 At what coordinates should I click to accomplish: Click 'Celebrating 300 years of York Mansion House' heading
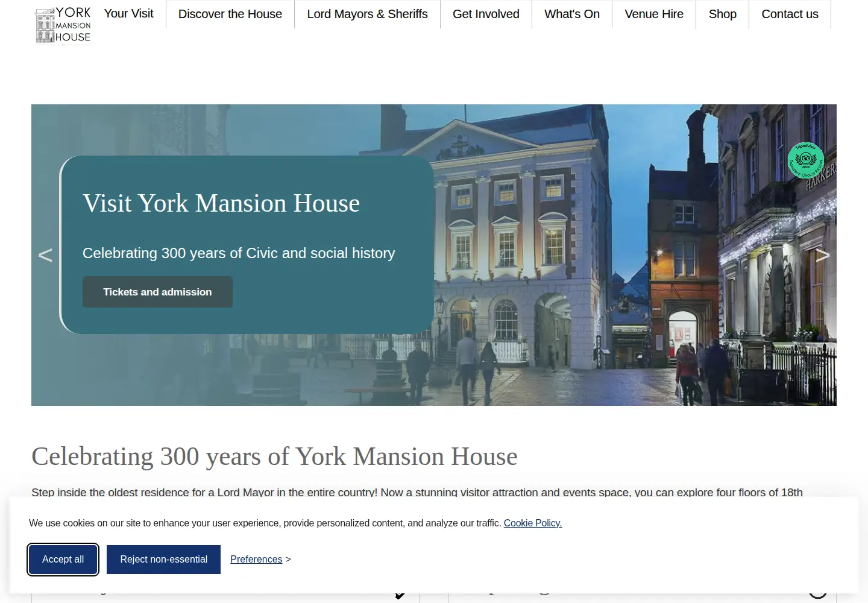coord(274,456)
